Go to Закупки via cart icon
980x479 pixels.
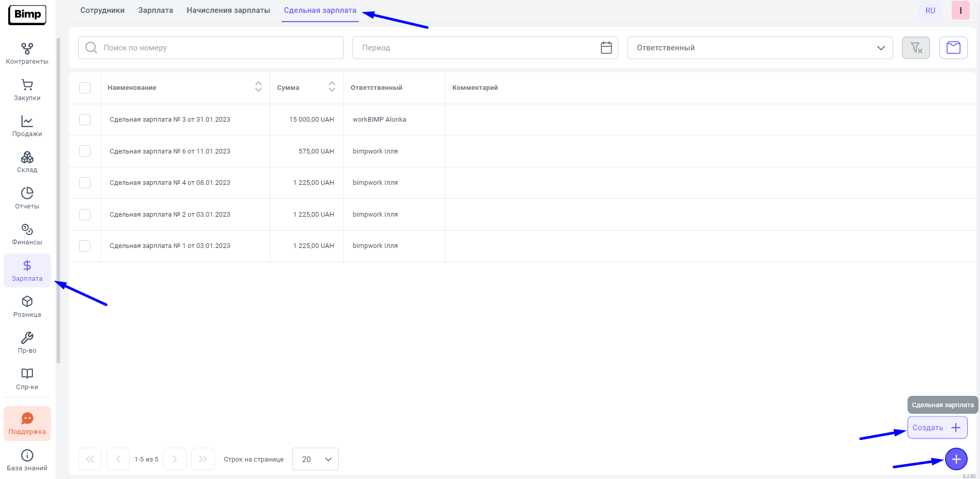27,90
